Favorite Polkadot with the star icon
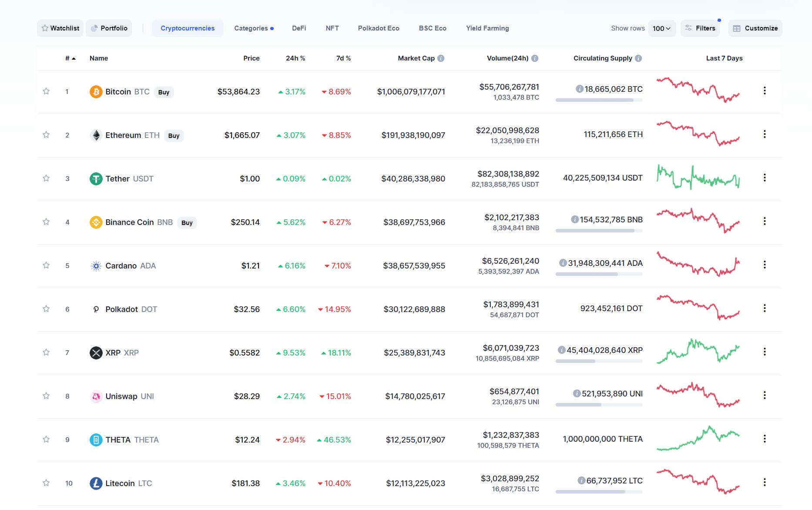 [x=46, y=309]
